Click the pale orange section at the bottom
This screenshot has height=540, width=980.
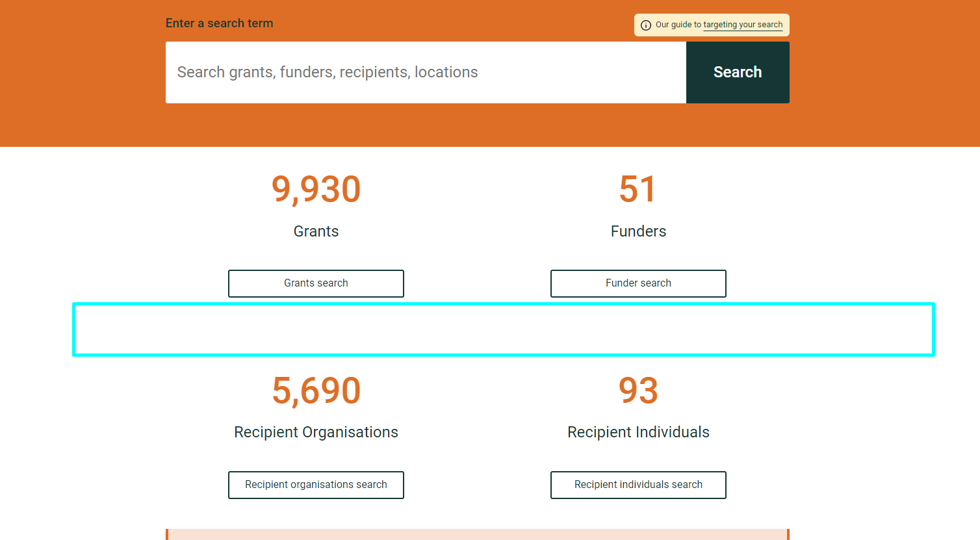click(478, 534)
